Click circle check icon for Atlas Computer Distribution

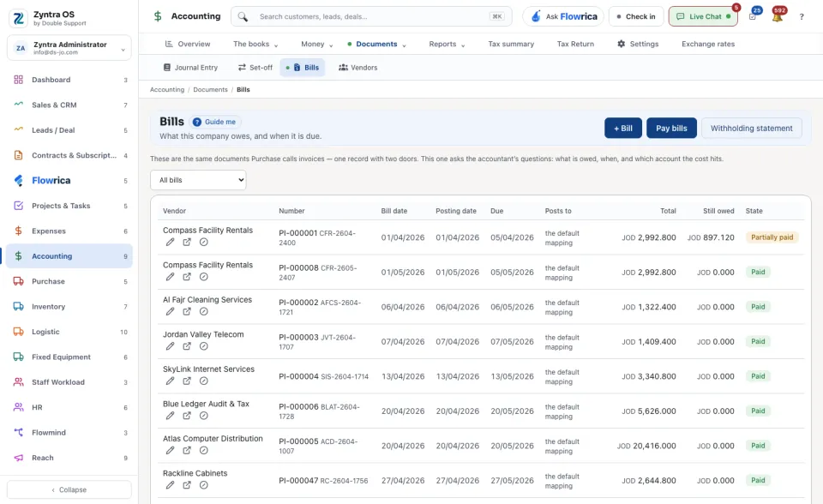[x=204, y=450]
